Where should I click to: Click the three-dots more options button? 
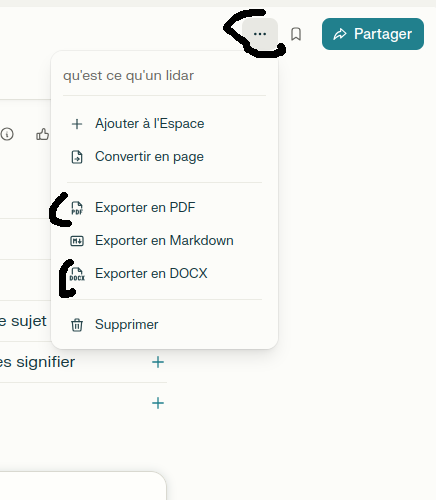tap(260, 34)
